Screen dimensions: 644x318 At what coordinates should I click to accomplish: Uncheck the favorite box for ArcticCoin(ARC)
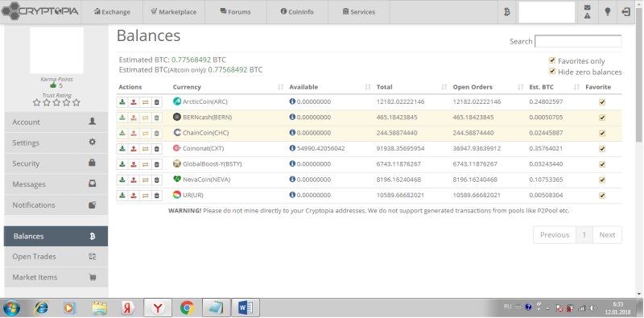[x=602, y=102]
